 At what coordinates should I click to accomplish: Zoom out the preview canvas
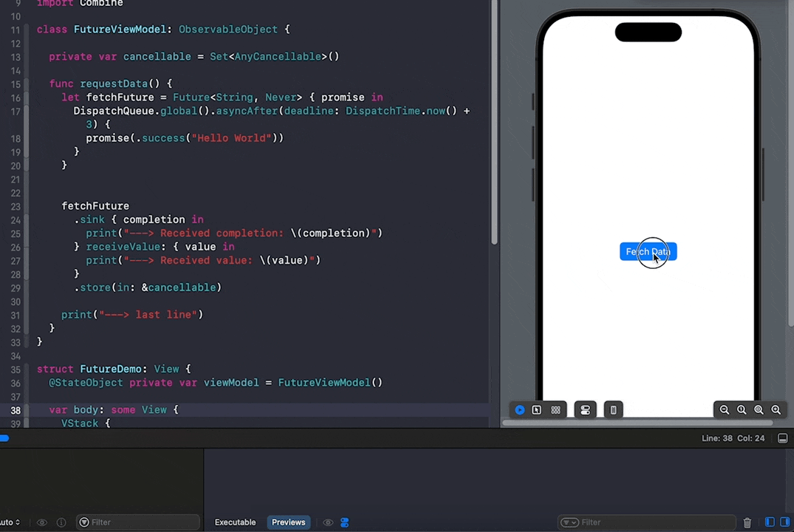[x=725, y=410]
